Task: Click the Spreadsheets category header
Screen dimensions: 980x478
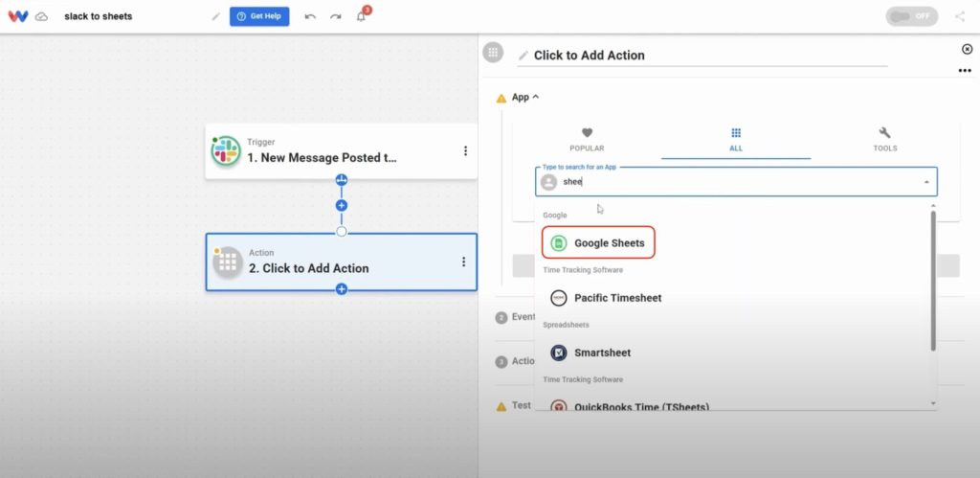Action: click(566, 325)
